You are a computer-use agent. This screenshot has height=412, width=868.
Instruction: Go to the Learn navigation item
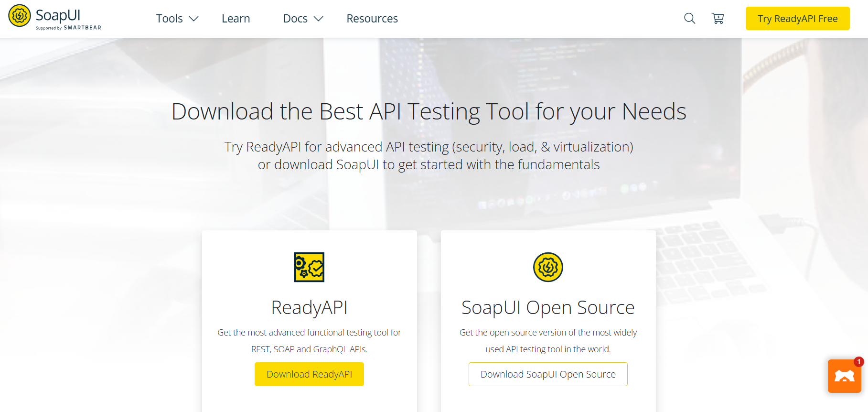236,19
